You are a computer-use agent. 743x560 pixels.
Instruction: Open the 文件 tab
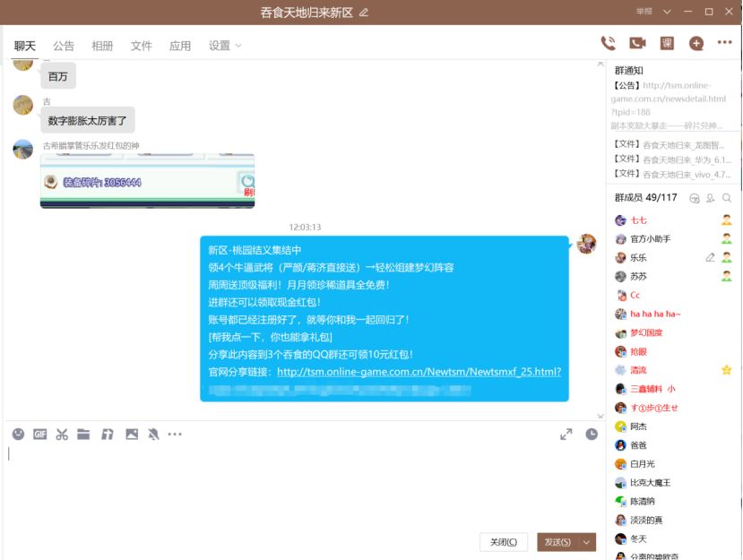tap(142, 46)
